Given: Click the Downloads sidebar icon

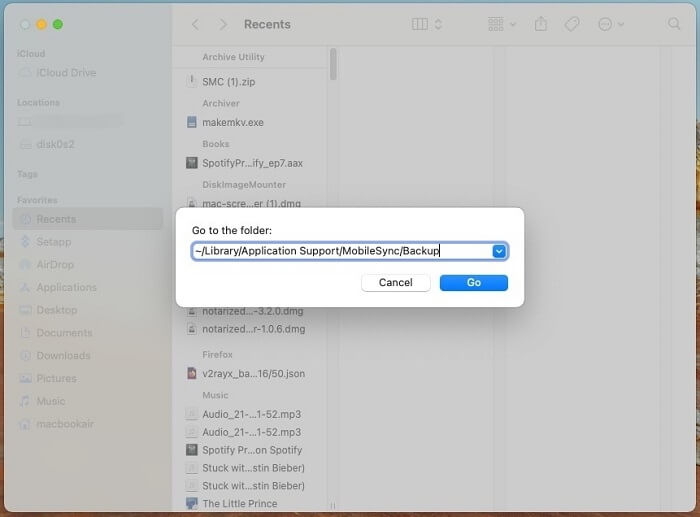Looking at the screenshot, I should coord(25,355).
